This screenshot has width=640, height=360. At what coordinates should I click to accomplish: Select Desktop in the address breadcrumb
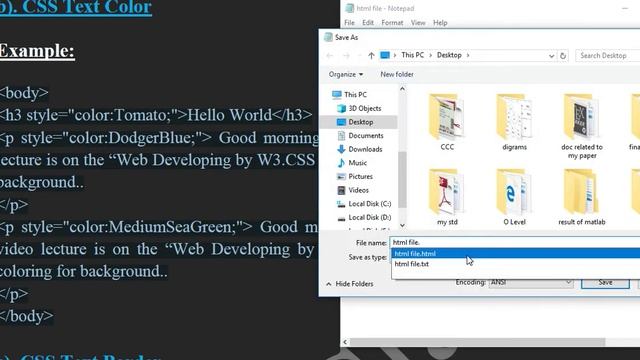point(449,55)
